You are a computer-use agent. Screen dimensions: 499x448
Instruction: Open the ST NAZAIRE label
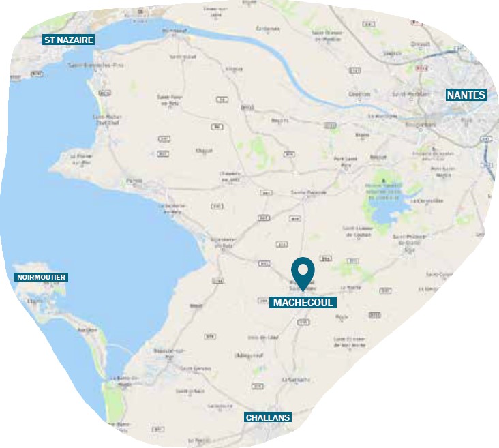[68, 40]
